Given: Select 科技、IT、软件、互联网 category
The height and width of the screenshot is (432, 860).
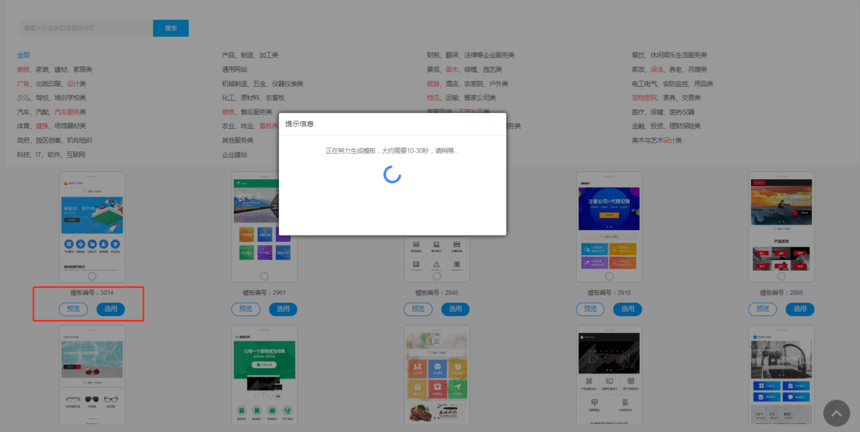Looking at the screenshot, I should 51,155.
